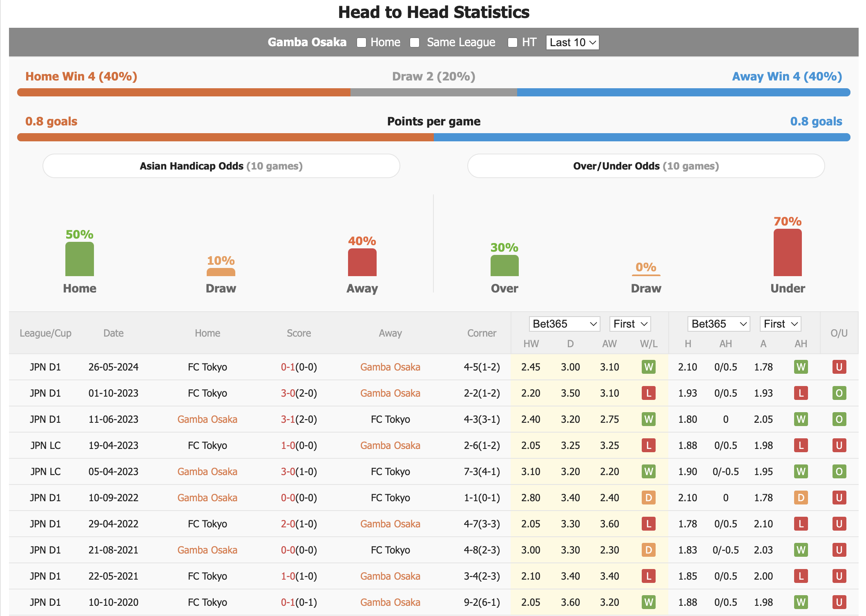Click the League/Cup column header
This screenshot has height=616, width=866.
coord(45,333)
